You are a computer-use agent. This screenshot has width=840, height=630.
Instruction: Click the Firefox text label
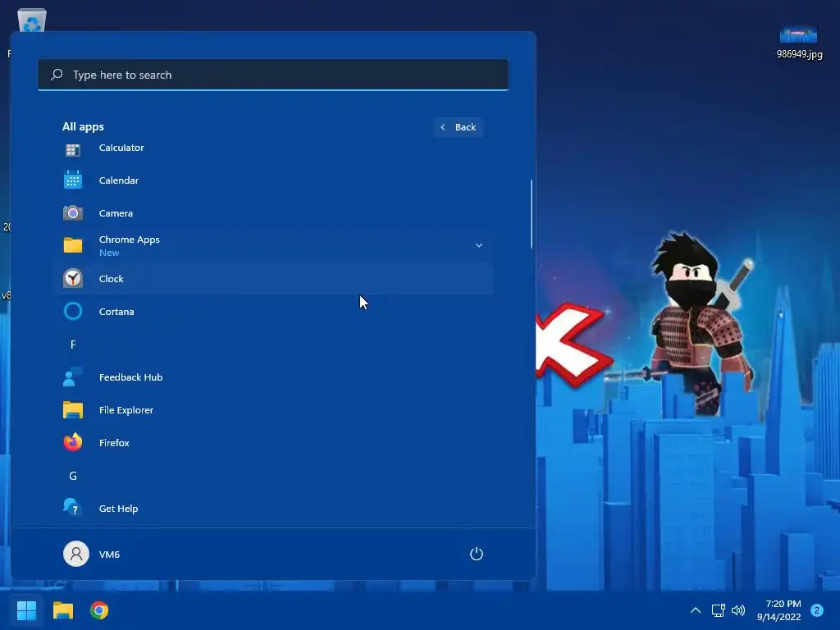(114, 443)
